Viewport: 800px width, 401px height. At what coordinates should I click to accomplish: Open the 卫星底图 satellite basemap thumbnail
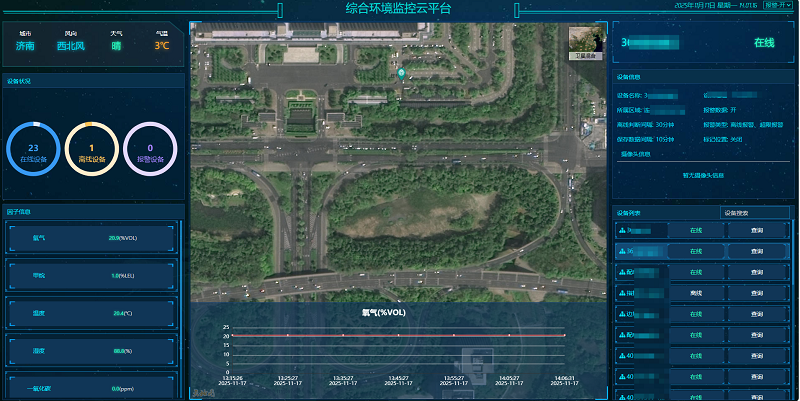tap(586, 40)
